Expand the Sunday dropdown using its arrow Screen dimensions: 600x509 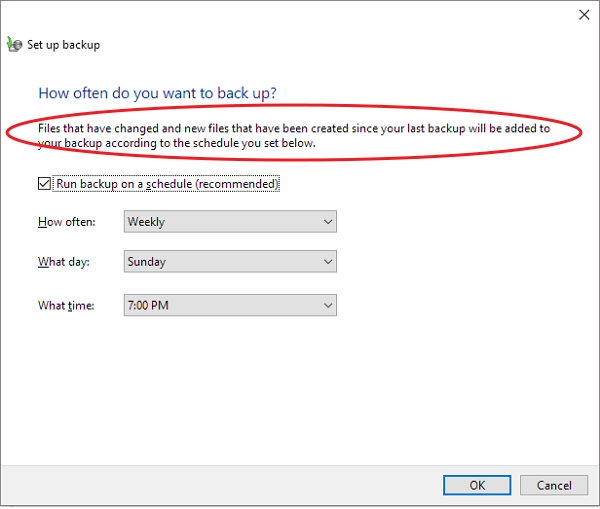click(x=327, y=262)
